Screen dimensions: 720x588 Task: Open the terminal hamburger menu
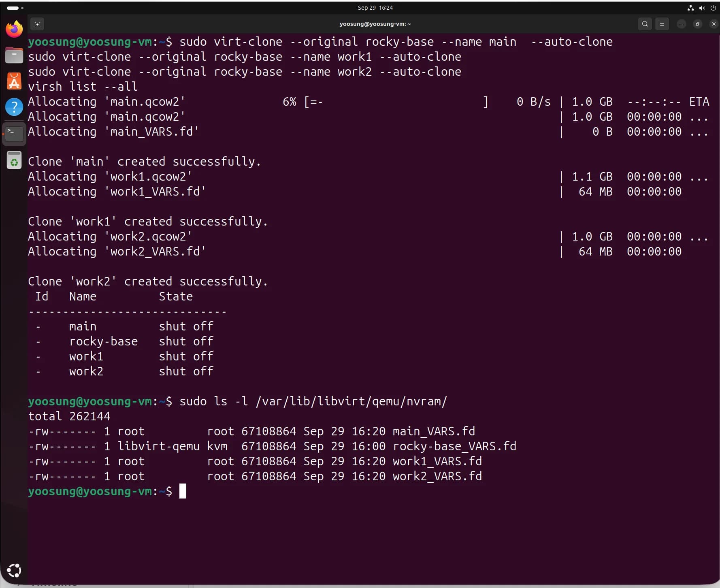tap(662, 24)
